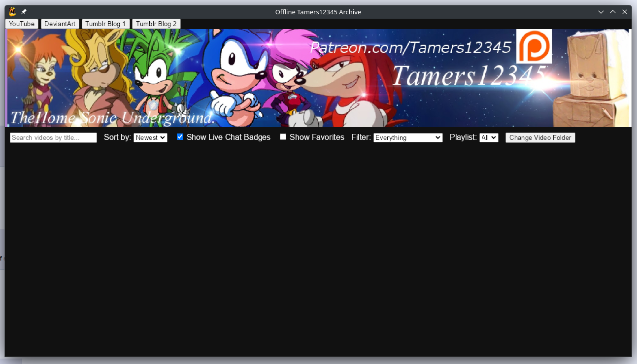Open the Playlist All dropdown
The image size is (637, 364).
(x=489, y=138)
